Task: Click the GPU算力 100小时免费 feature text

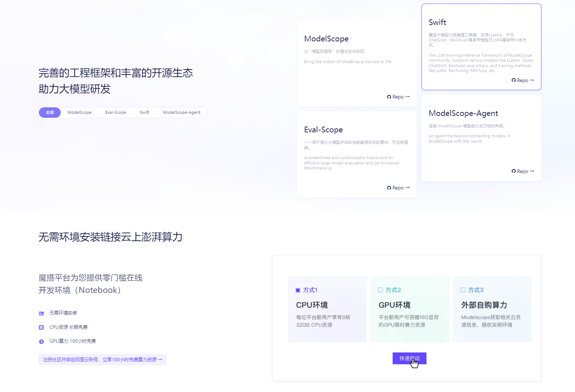Action: pos(72,341)
